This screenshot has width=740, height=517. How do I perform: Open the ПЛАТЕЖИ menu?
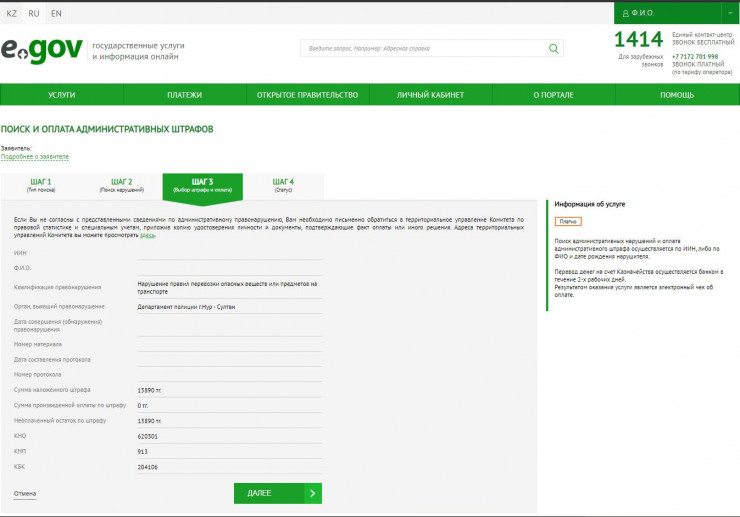pyautogui.click(x=184, y=95)
